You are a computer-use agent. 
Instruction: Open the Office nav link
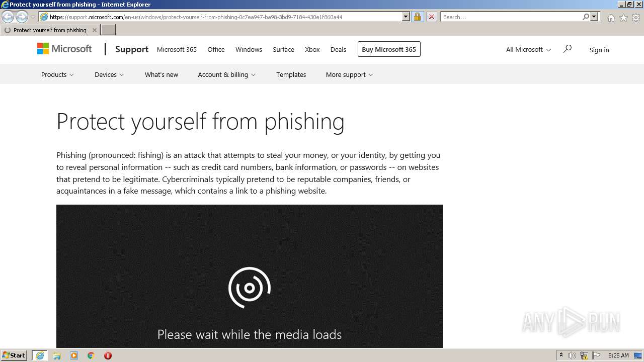point(216,49)
